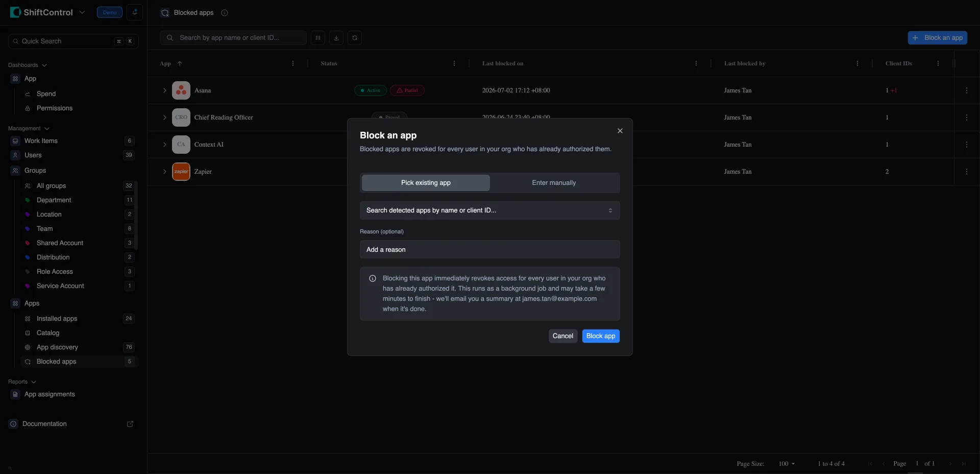Click the Demo badge button

pyautogui.click(x=110, y=12)
